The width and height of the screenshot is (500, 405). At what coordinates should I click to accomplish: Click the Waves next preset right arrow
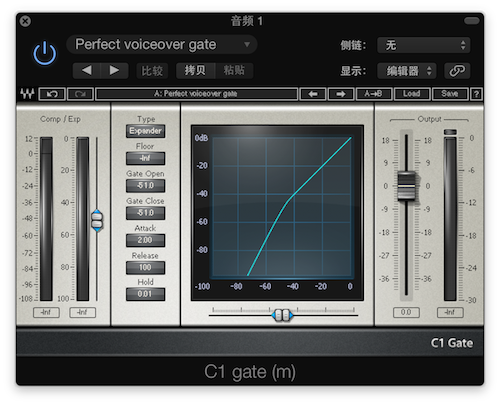click(341, 94)
